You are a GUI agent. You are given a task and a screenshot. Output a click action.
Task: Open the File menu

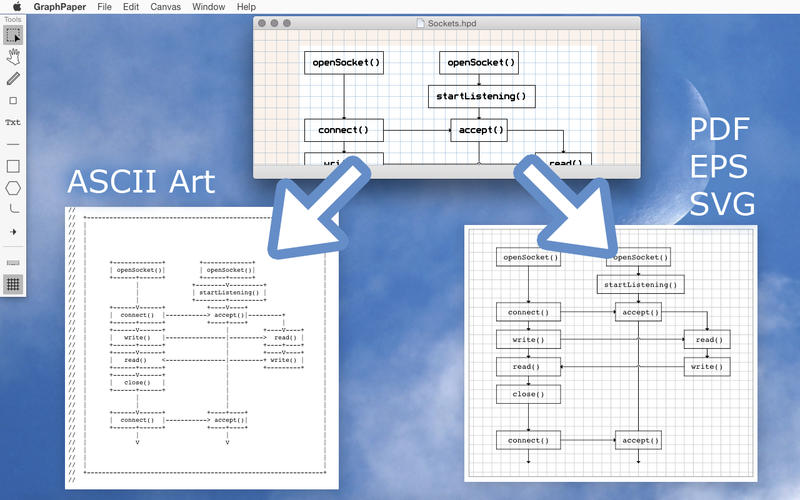click(104, 7)
